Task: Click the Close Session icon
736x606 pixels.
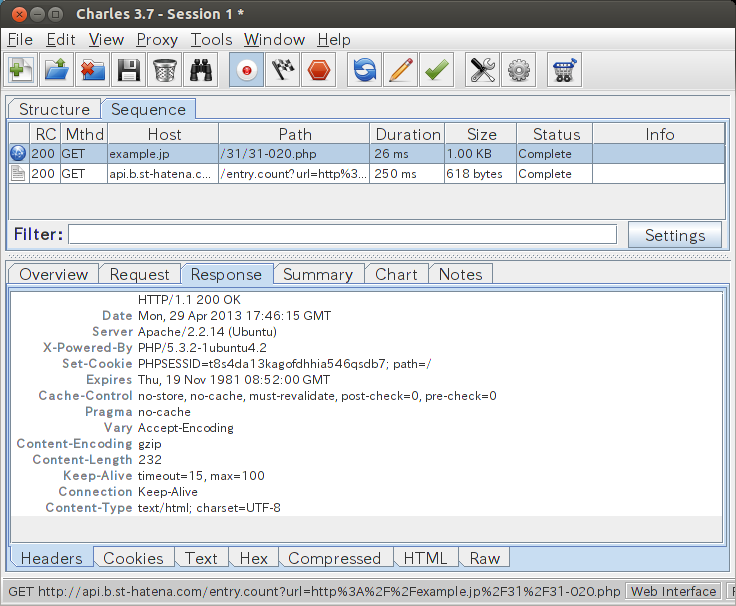Action: pos(93,70)
